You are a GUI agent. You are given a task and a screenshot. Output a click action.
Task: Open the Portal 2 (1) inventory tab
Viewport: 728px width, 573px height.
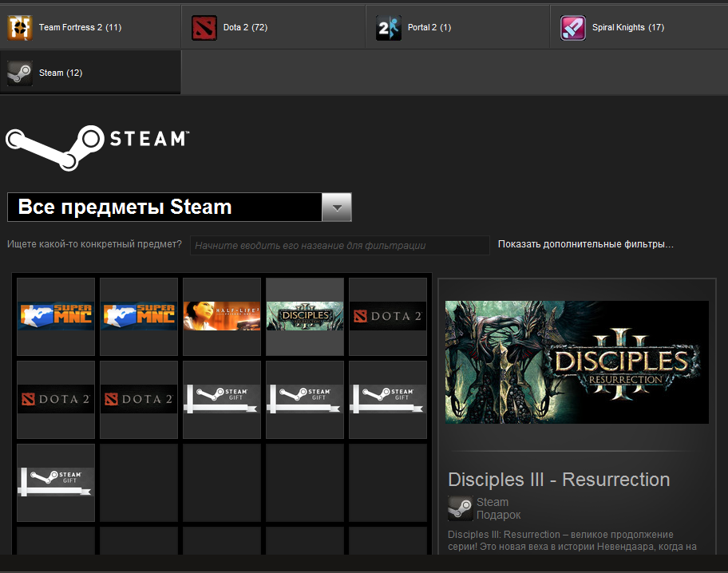[457, 27]
